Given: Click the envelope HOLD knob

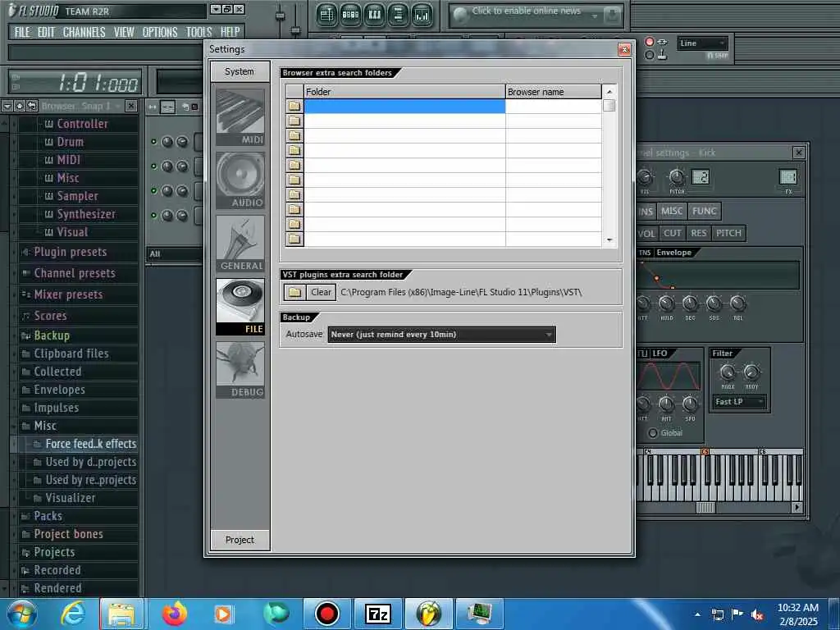Looking at the screenshot, I should [666, 304].
